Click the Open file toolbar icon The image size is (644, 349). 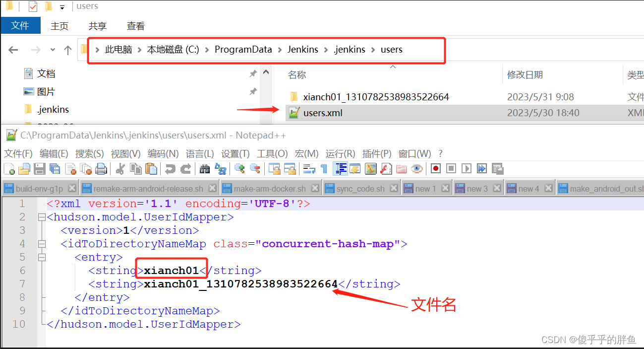(24, 169)
